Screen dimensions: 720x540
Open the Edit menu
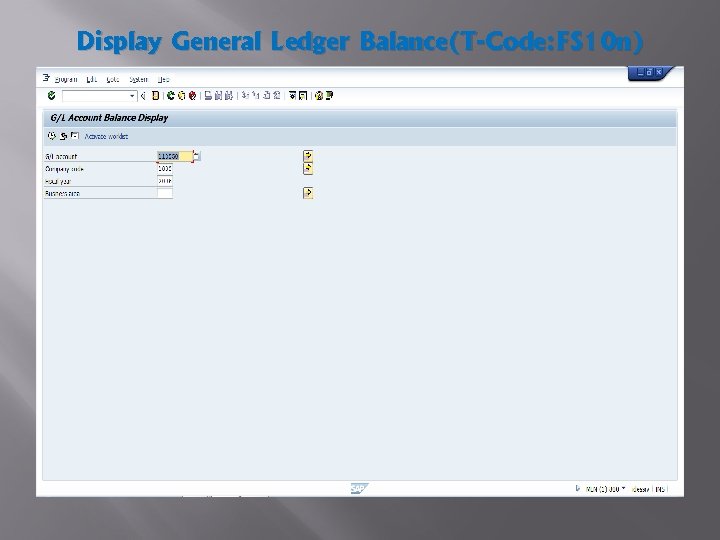(x=91, y=79)
